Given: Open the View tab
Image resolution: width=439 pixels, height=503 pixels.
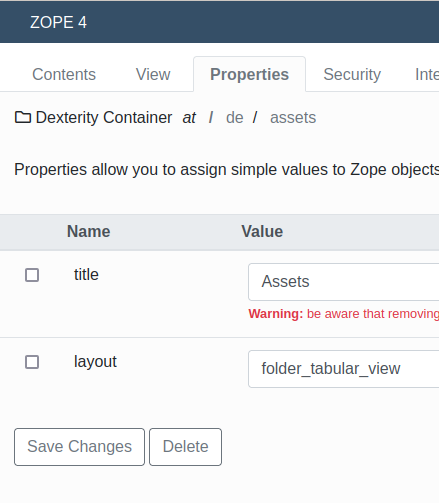Looking at the screenshot, I should [153, 74].
